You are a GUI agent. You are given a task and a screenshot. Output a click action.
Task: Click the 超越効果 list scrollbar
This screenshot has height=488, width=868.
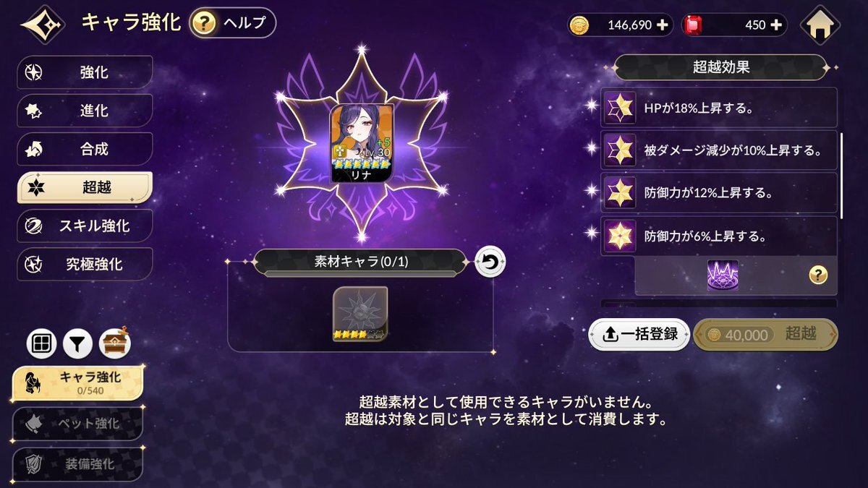[841, 176]
